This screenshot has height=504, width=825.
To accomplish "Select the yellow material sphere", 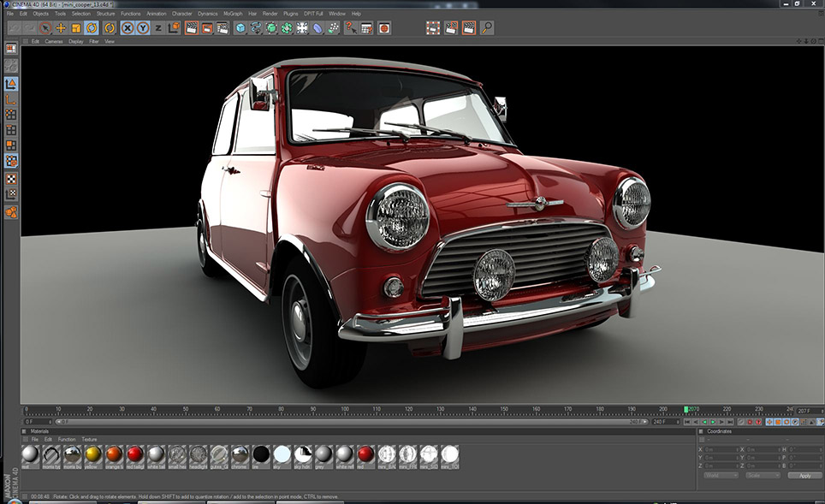I will click(x=93, y=455).
